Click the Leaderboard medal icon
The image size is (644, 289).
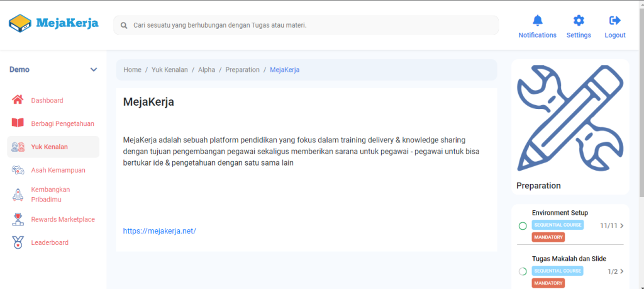[x=18, y=242]
